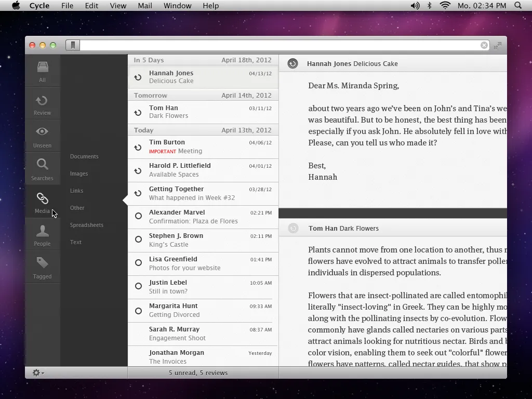The width and height of the screenshot is (532, 399).
Task: Toggle unread circle for Margarita Hunt
Action: tap(138, 311)
